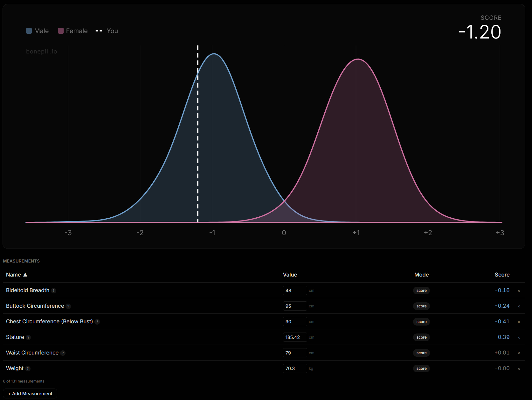Sort by the Mode column header
Viewport: 532px width, 400px height.
pos(421,275)
